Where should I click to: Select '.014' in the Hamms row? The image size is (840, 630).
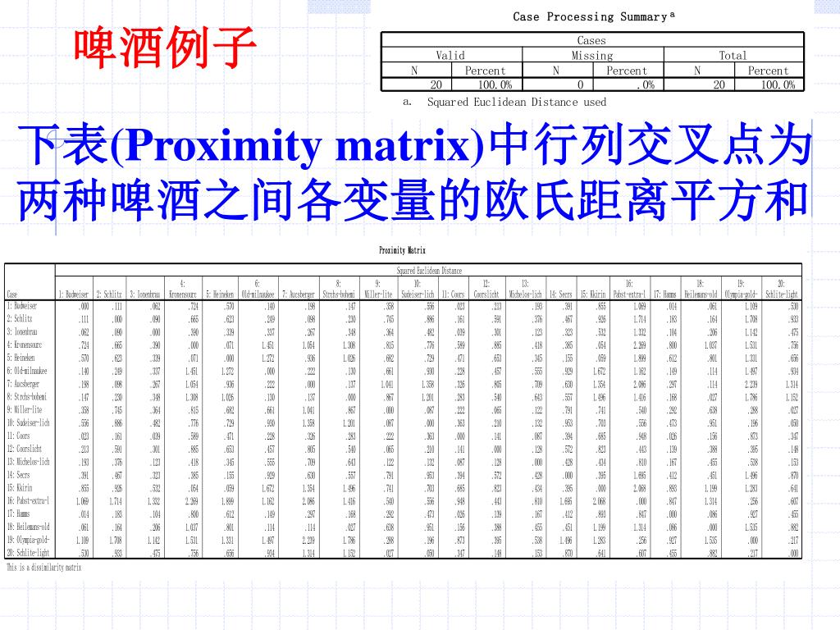click(x=84, y=514)
